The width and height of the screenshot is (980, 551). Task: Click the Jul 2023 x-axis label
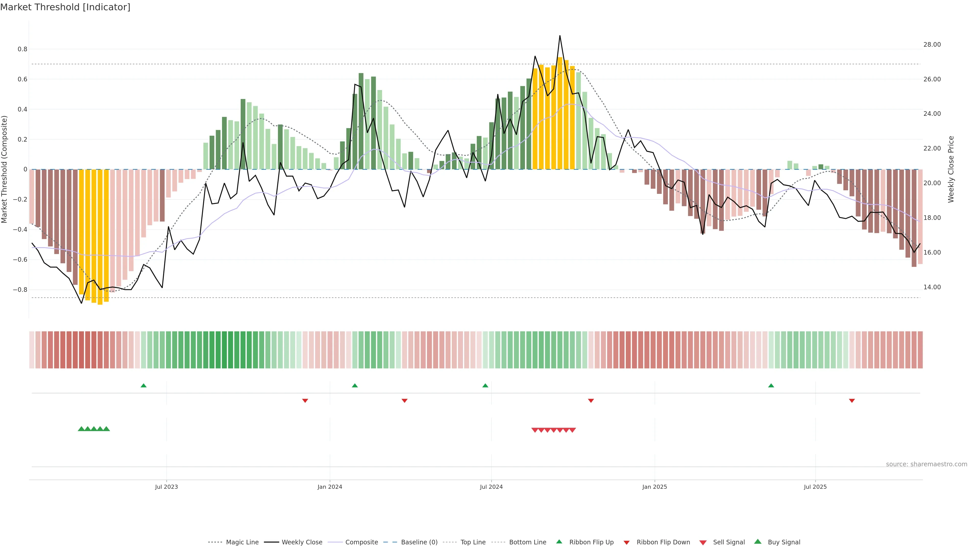click(166, 487)
